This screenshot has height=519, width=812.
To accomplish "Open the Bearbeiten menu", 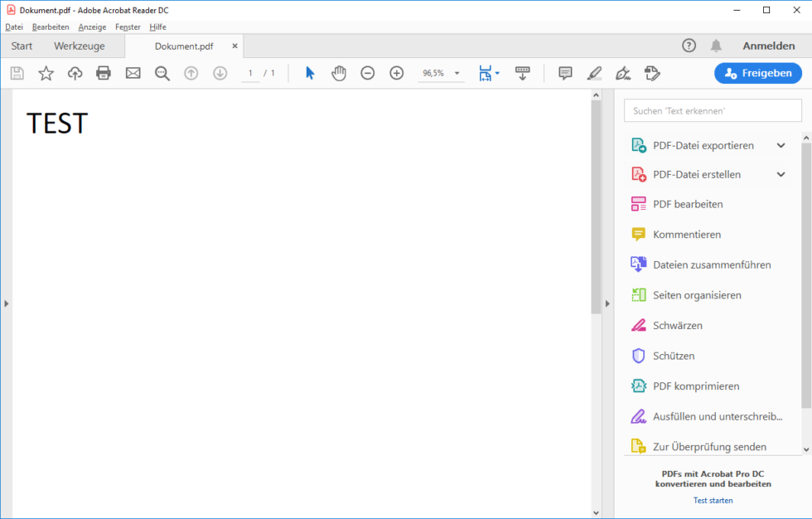I will (51, 27).
